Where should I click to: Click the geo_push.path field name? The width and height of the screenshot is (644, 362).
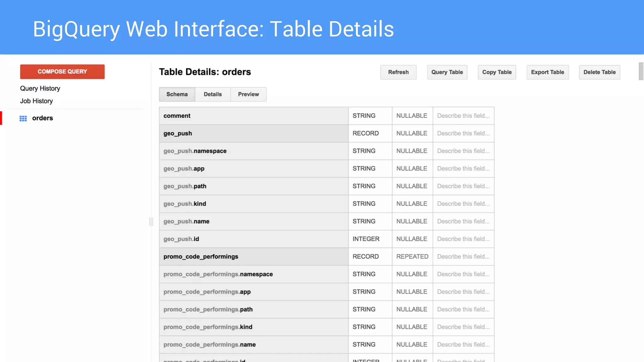coord(185,186)
